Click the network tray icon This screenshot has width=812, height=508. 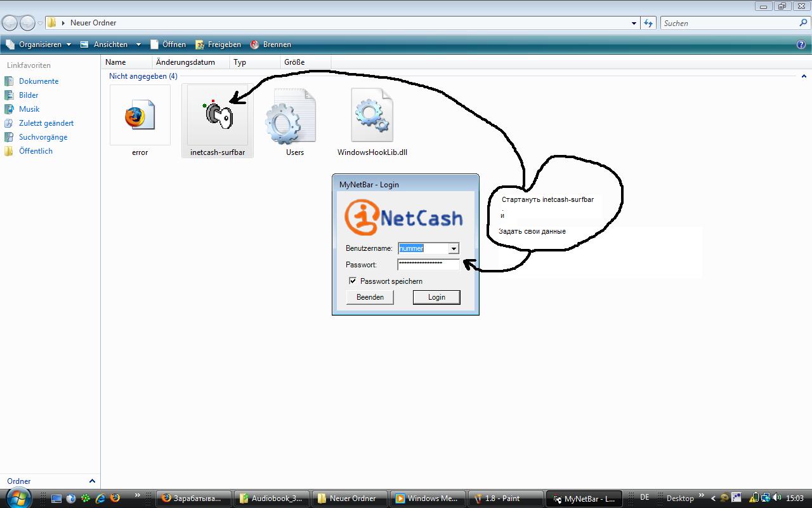[x=766, y=498]
